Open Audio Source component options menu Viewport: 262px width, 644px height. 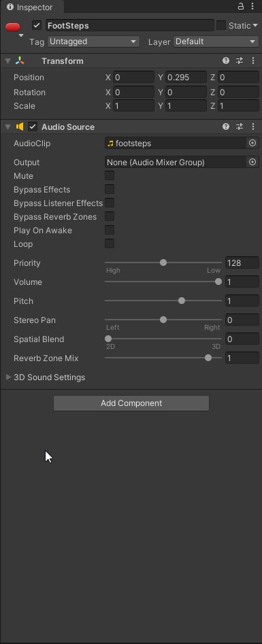pyautogui.click(x=253, y=126)
